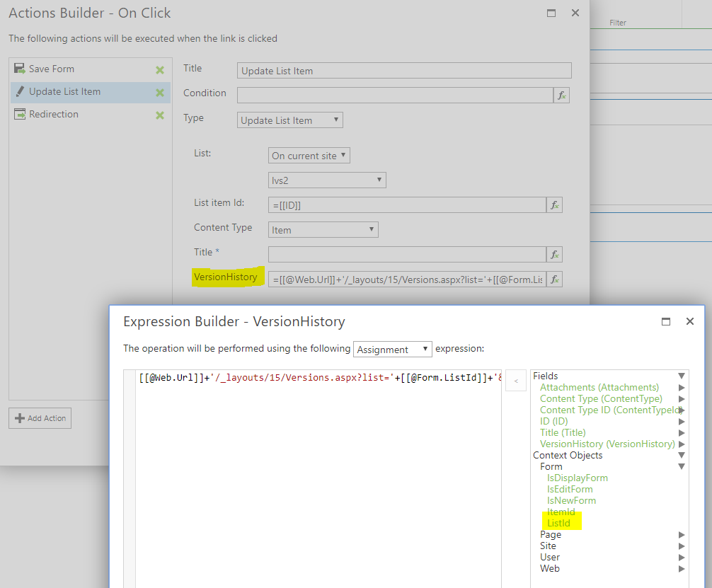Open expression builder for VersionHistory field
Image resolution: width=712 pixels, height=588 pixels.
pyautogui.click(x=555, y=279)
